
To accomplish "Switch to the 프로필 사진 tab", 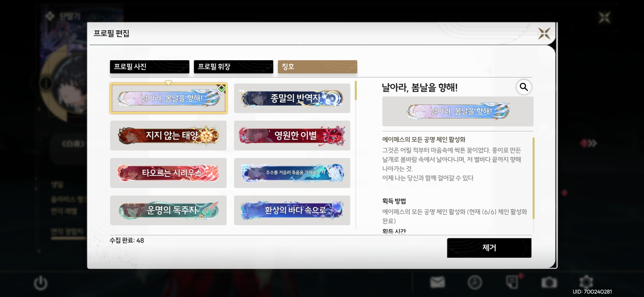I will pyautogui.click(x=149, y=67).
